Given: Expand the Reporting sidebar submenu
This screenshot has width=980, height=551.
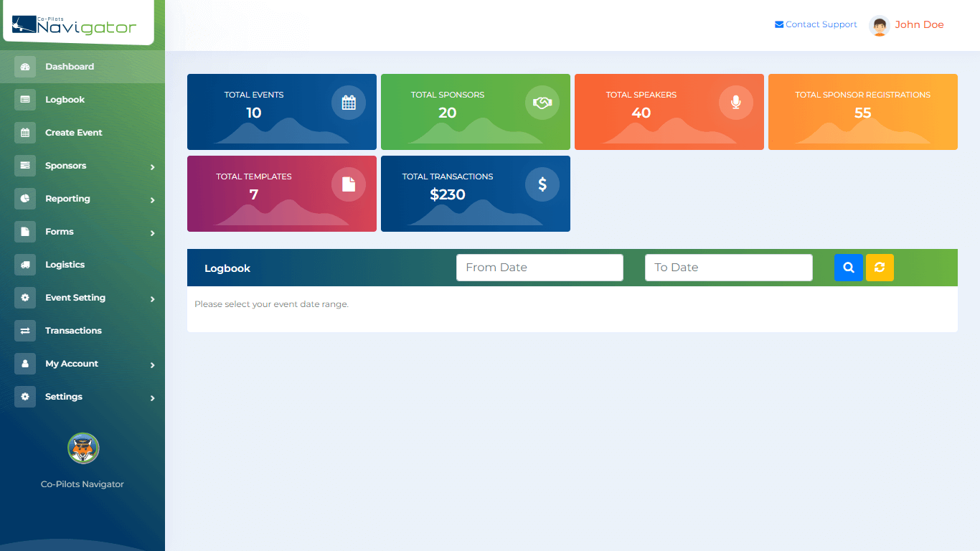Looking at the screenshot, I should pyautogui.click(x=152, y=200).
